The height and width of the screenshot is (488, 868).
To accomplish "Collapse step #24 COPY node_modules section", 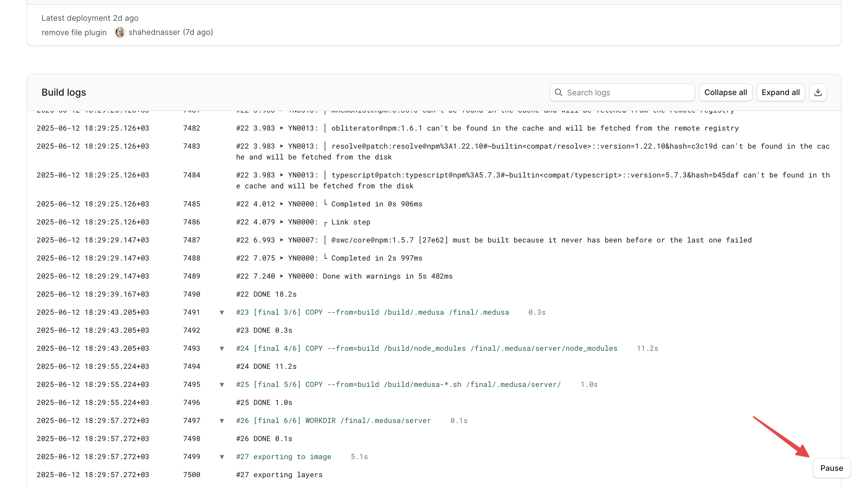I will pos(222,349).
